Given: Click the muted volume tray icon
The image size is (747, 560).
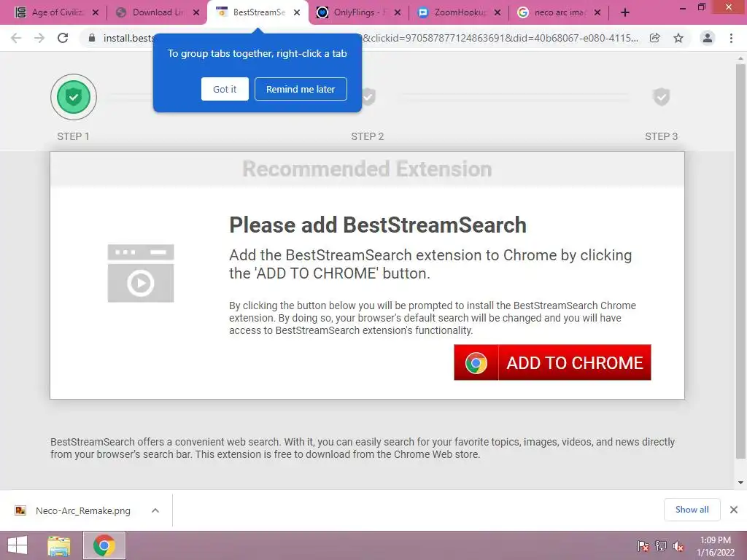Looking at the screenshot, I should [x=678, y=545].
